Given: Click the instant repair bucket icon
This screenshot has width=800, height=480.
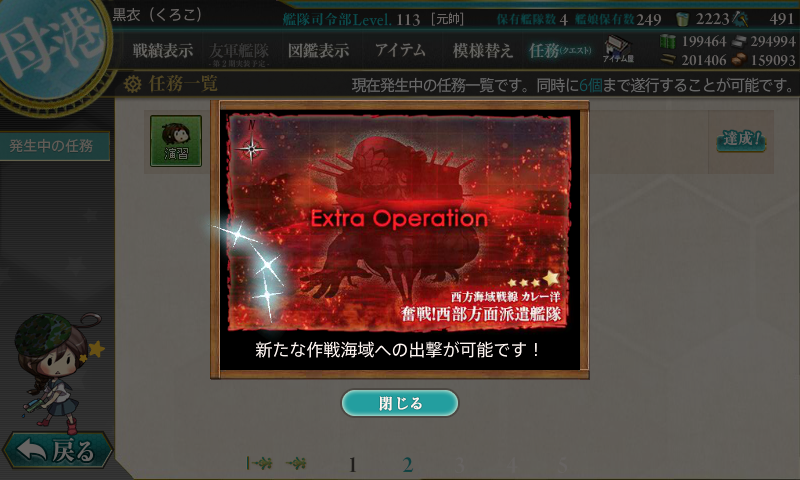Looking at the screenshot, I should coord(682,19).
